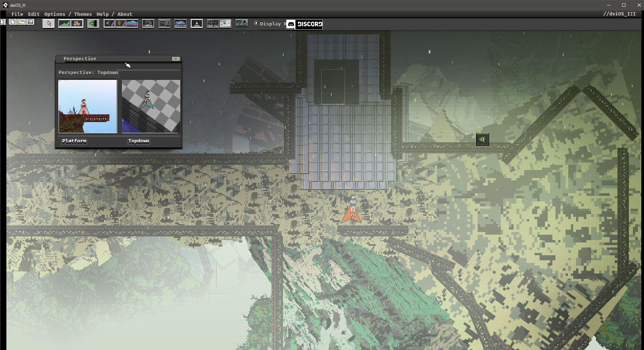Viewport: 644px width, 350px height.
Task: Open the World Map tool
Action: click(181, 24)
